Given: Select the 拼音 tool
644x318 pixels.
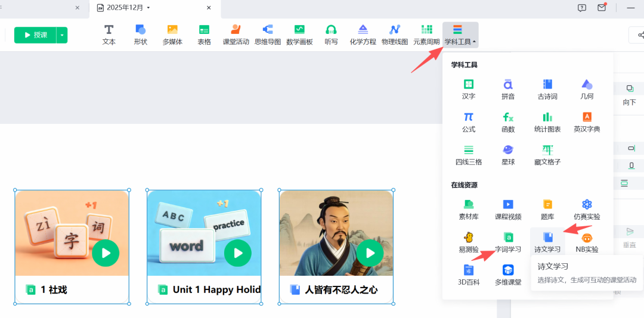Looking at the screenshot, I should (508, 90).
